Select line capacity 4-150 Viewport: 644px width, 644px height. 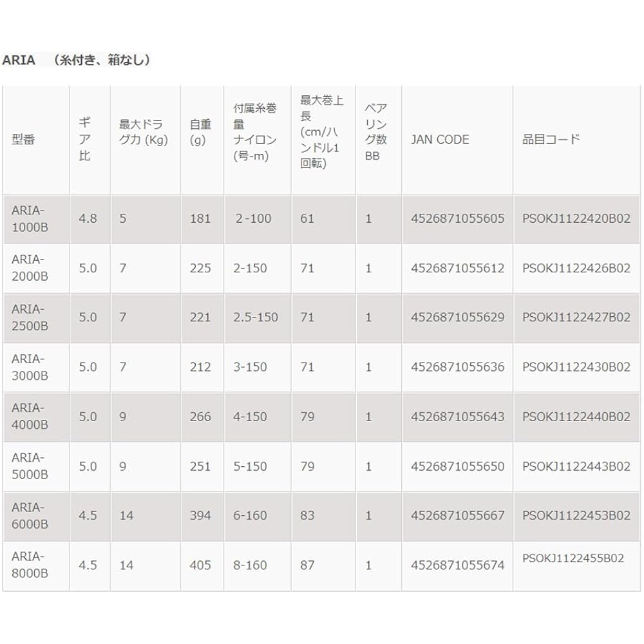pos(250,417)
